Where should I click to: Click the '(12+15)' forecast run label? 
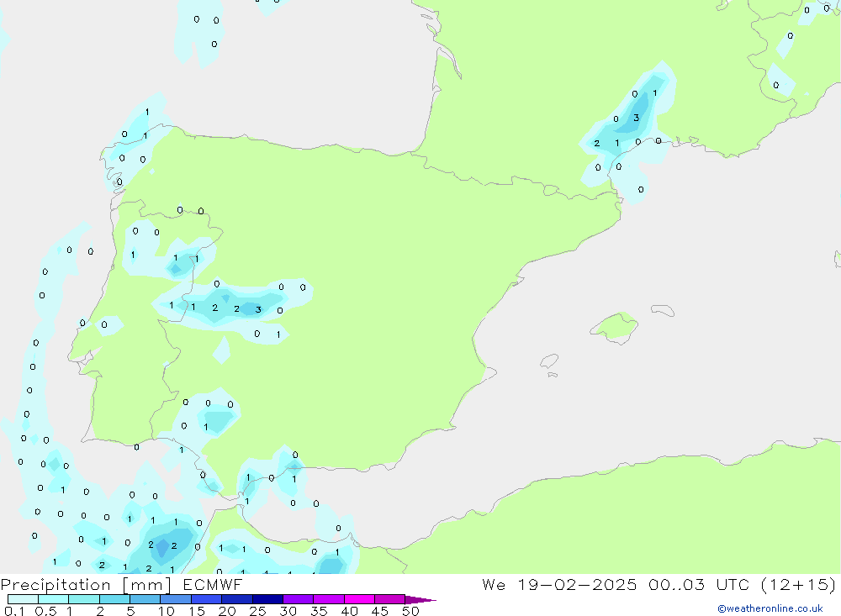(x=798, y=584)
